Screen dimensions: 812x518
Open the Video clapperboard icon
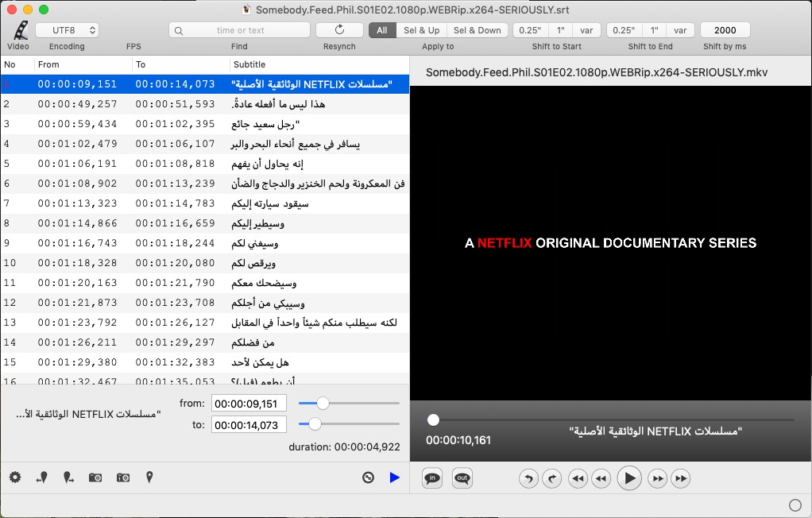point(20,30)
